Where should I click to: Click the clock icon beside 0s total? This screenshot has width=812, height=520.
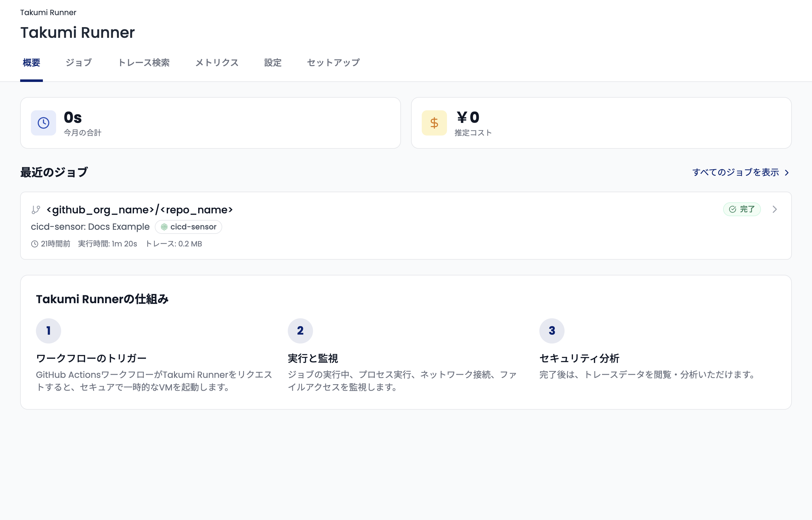tap(43, 123)
